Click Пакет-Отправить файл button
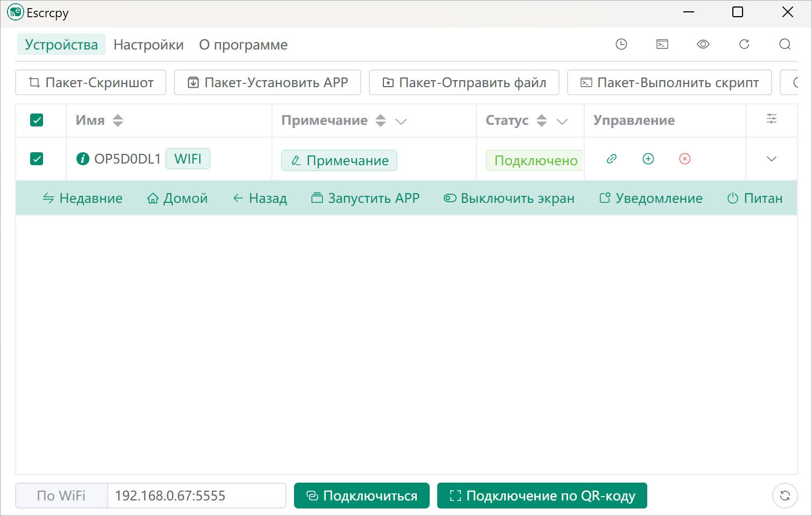Image resolution: width=812 pixels, height=516 pixels. [464, 82]
